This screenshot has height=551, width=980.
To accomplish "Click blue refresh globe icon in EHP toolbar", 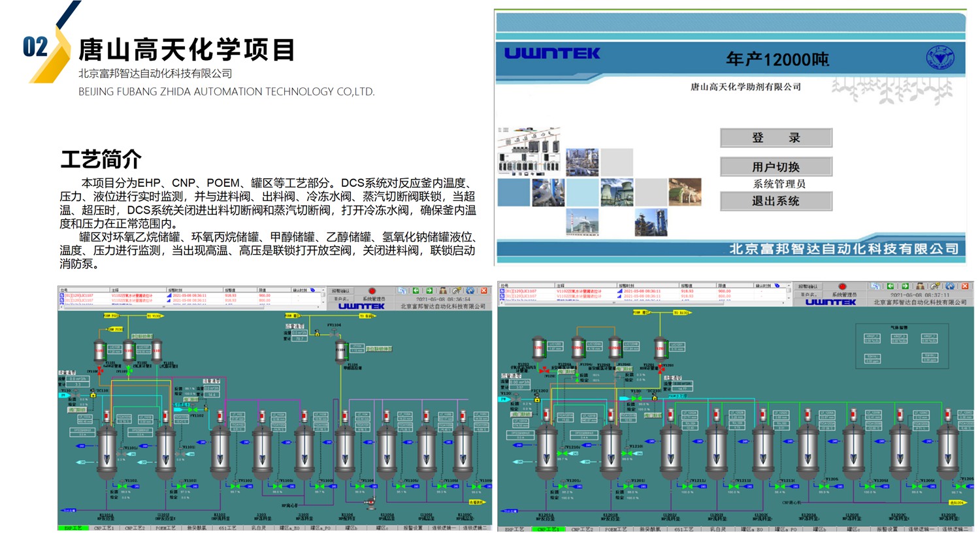I will tap(470, 291).
